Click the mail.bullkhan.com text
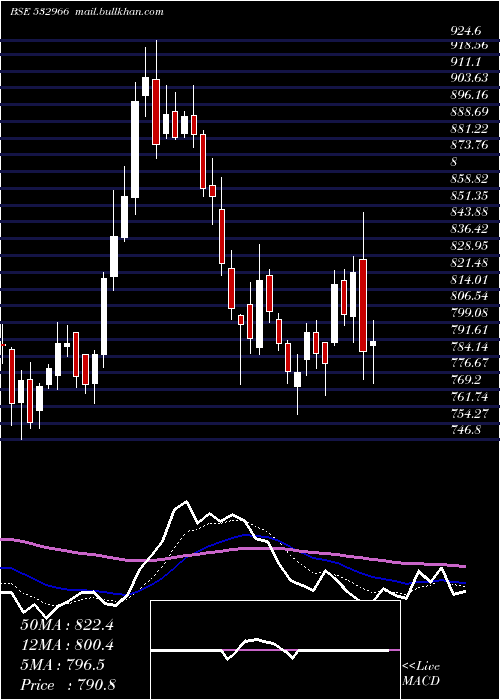This screenshot has width=500, height=700. tap(119, 12)
